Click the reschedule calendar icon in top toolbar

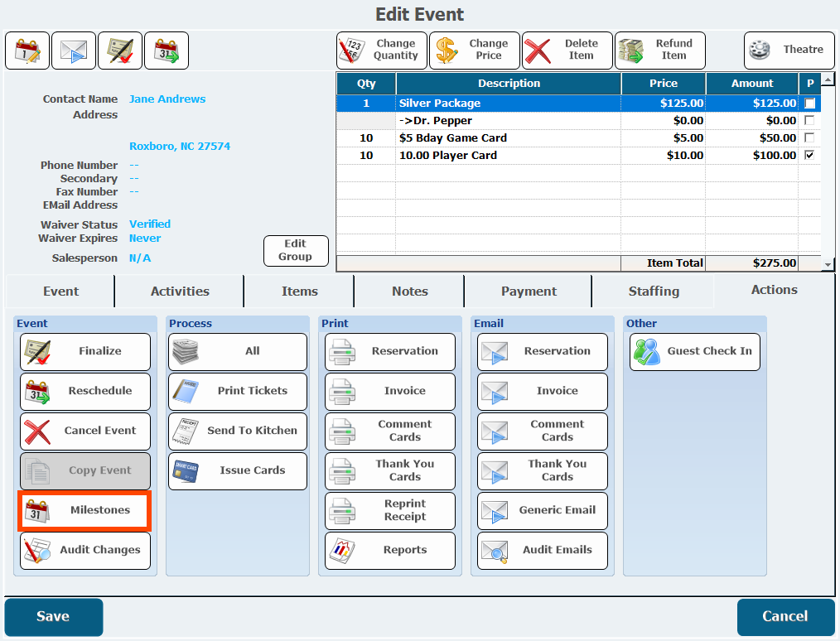click(167, 51)
